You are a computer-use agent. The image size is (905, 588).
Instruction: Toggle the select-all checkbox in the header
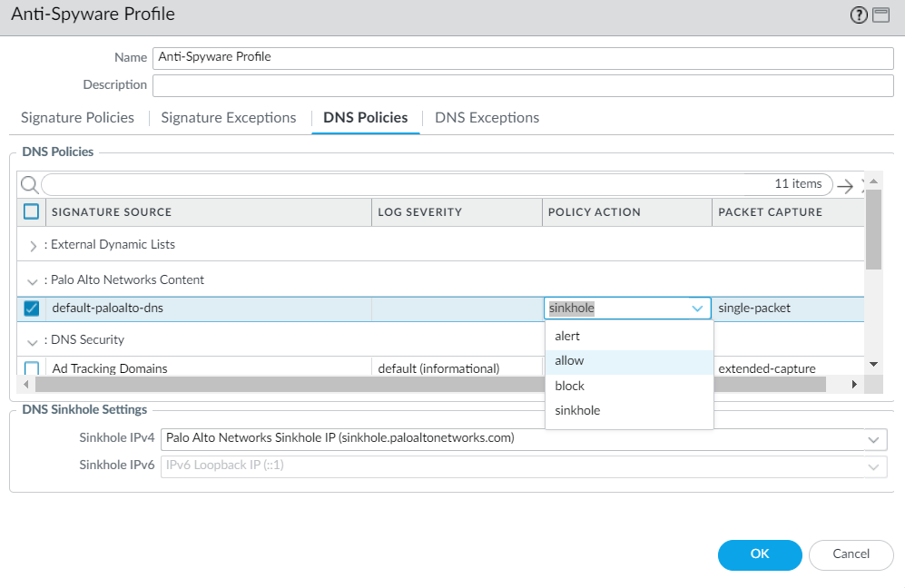(30, 211)
